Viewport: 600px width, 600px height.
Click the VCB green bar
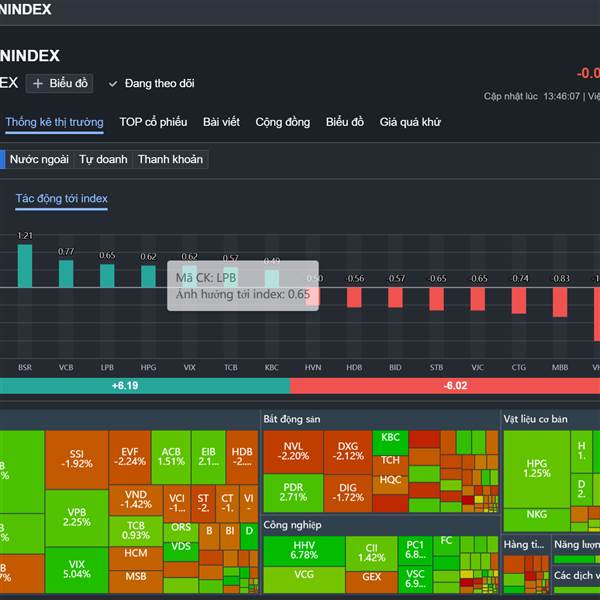[x=66, y=274]
